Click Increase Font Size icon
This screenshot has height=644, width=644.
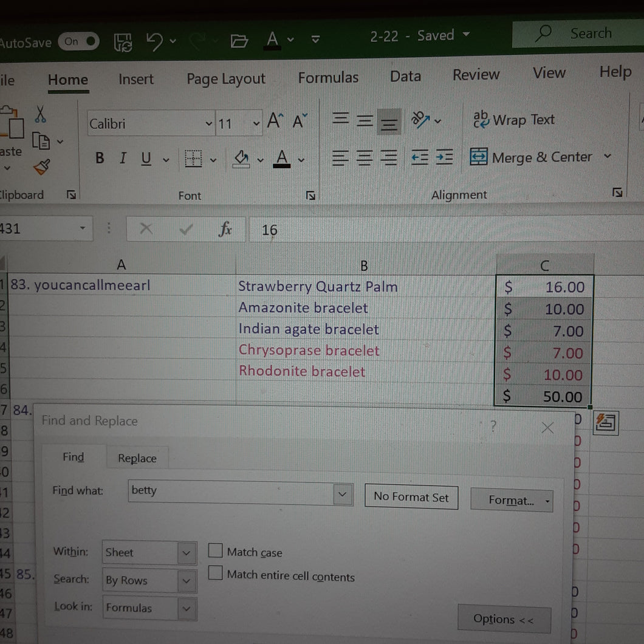click(275, 121)
